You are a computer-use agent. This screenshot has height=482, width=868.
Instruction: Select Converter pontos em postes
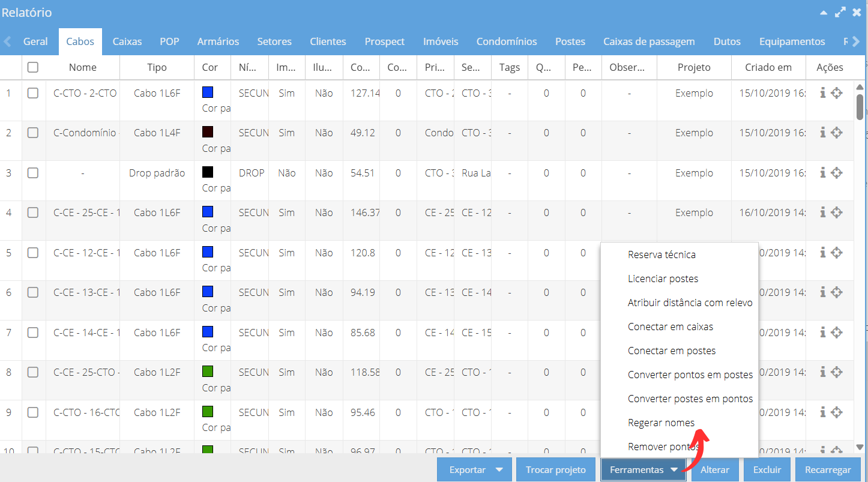[680, 375]
